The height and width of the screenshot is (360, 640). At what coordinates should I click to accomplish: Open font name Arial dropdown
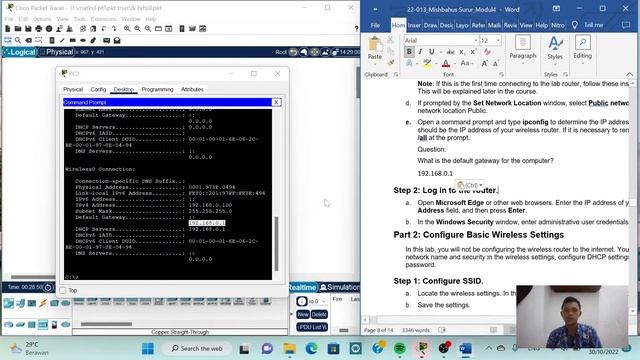click(476, 40)
